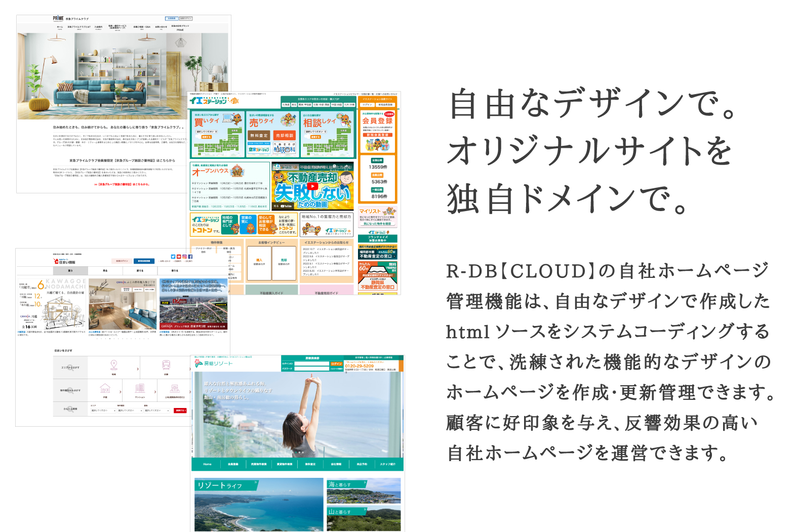Click the detached house icon
This screenshot has height=532, width=798.
(x=105, y=388)
